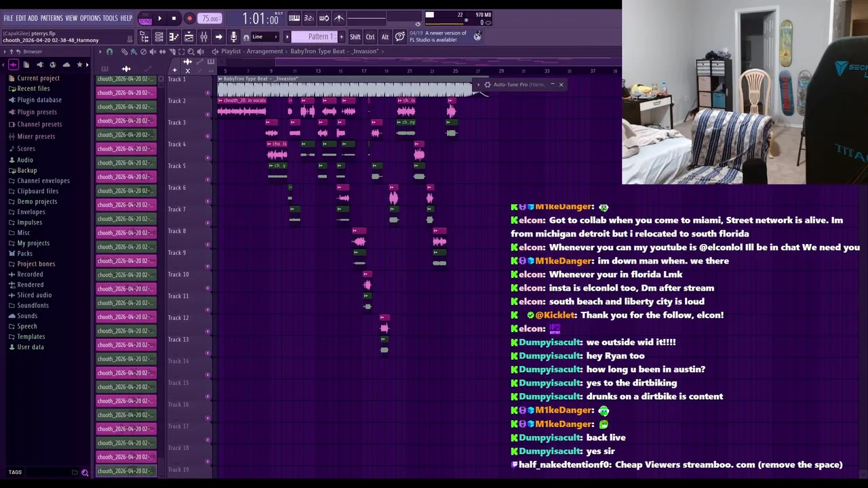Select the browser waveform 'all' tab

tap(13, 64)
